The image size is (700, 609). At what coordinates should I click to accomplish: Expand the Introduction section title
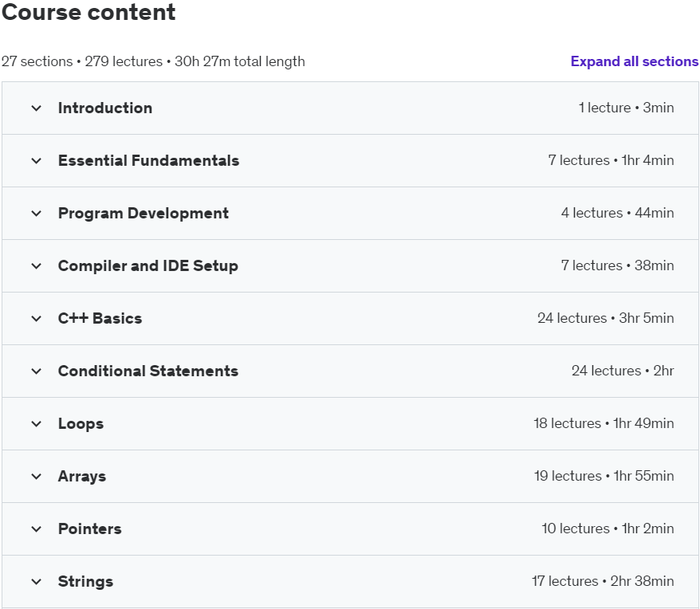pos(105,108)
